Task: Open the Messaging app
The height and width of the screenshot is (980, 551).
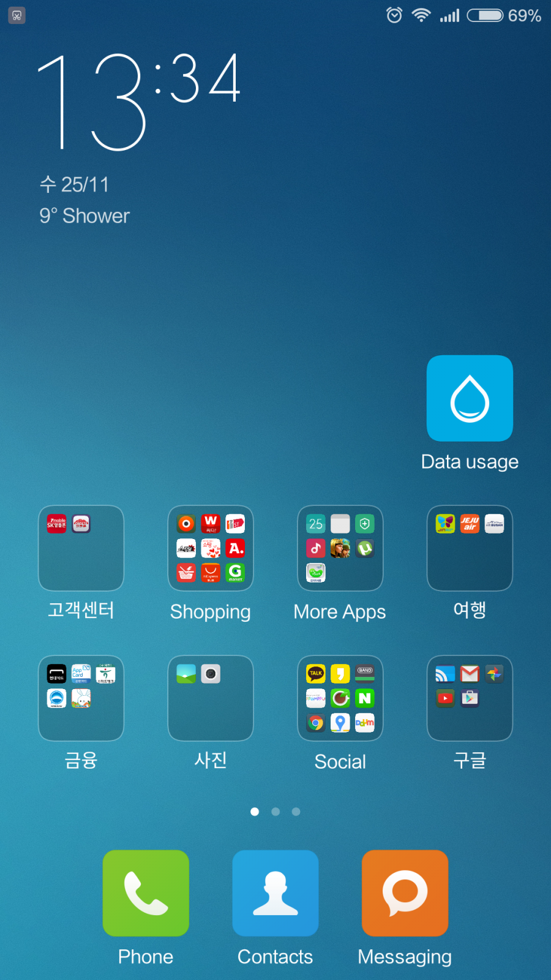Action: [405, 893]
